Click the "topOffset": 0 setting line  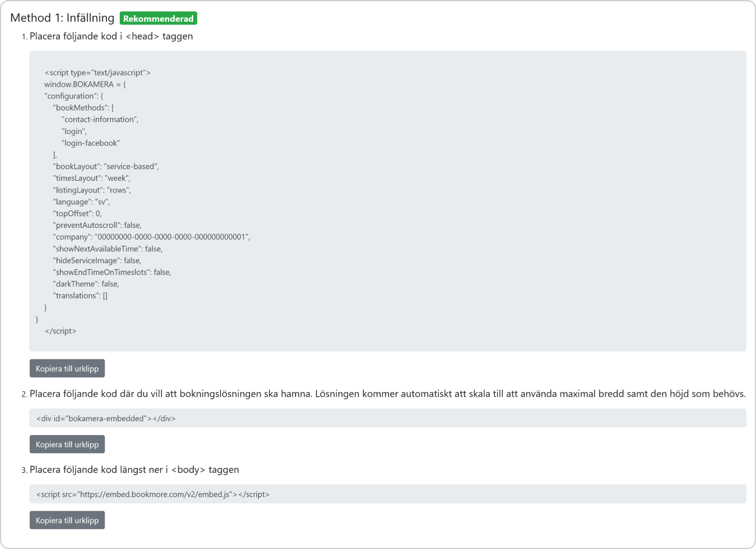pos(77,213)
